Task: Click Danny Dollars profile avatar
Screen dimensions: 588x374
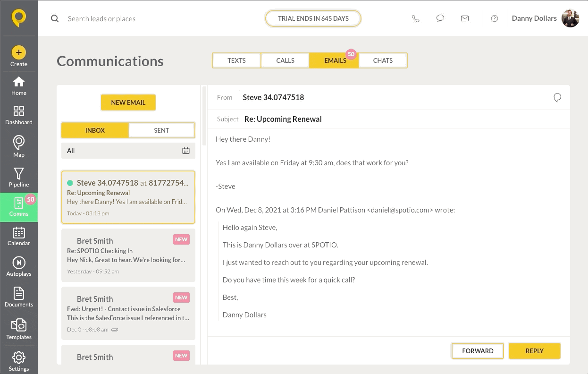Action: (571, 18)
